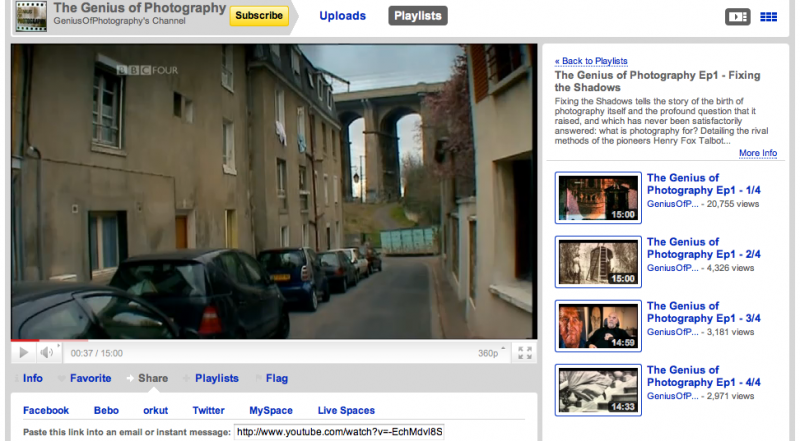Click GeniusOfPhotography's Channel subtitle

coord(119,21)
